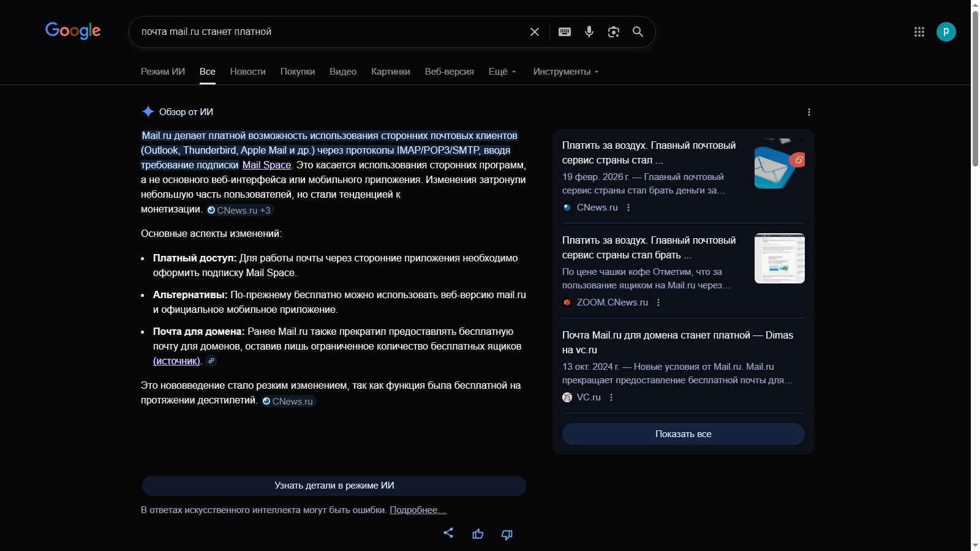
Task: Open «Почта Mail.ru для домена станет платной» article
Action: pos(677,342)
